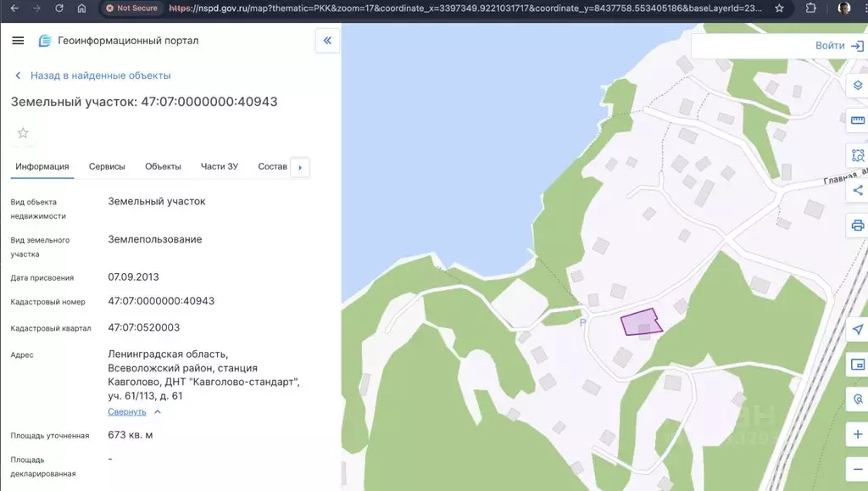Open the 'Части ЗУ' tab
The image size is (868, 491).
point(219,166)
